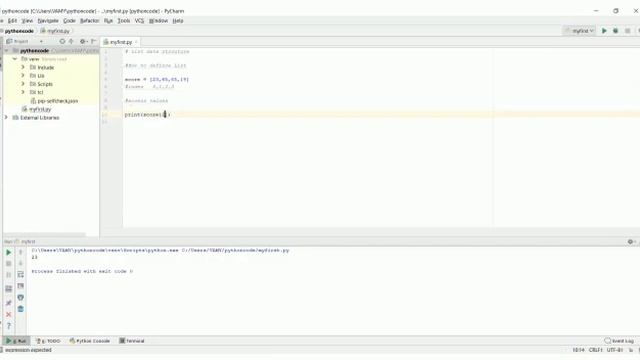
Task: Click the Collapse All icon in Project panel
Action: coord(71,41)
